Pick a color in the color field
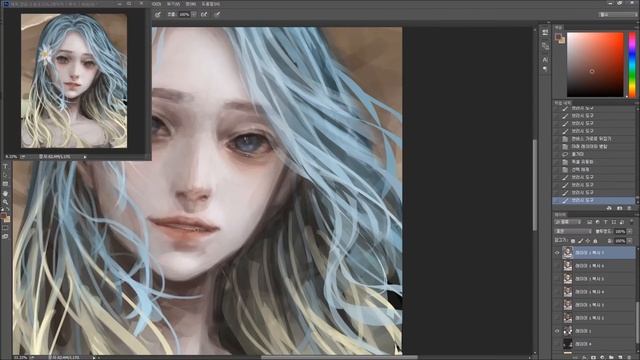 pos(595,64)
